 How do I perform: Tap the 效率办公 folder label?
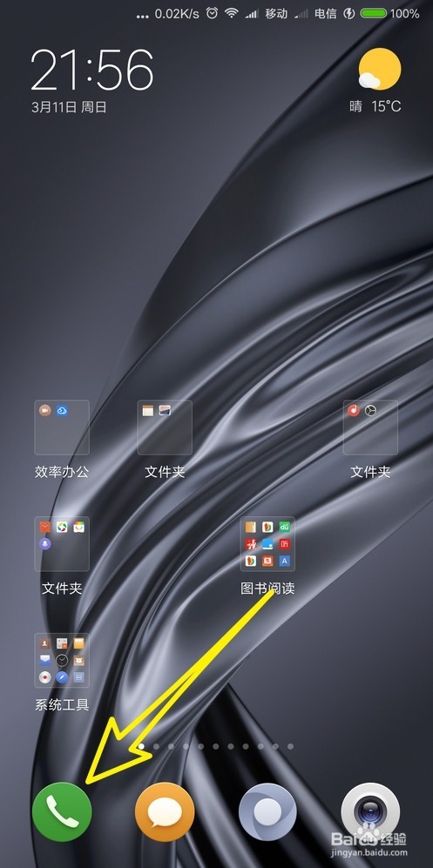pyautogui.click(x=62, y=472)
